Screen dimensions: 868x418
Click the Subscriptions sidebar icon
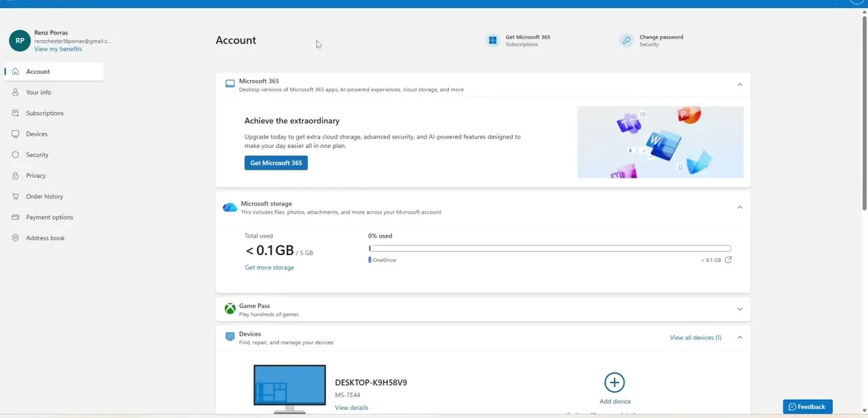coord(16,113)
